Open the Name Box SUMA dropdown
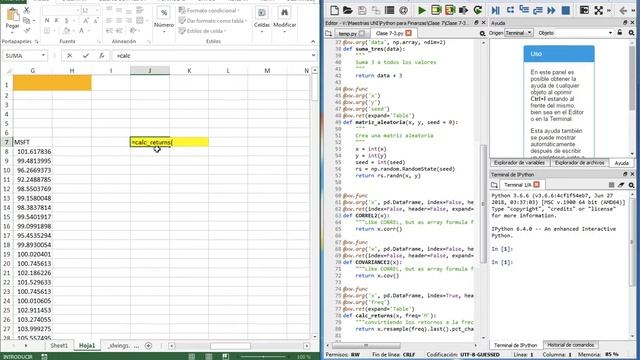This screenshot has height=360, width=640. 43,56
